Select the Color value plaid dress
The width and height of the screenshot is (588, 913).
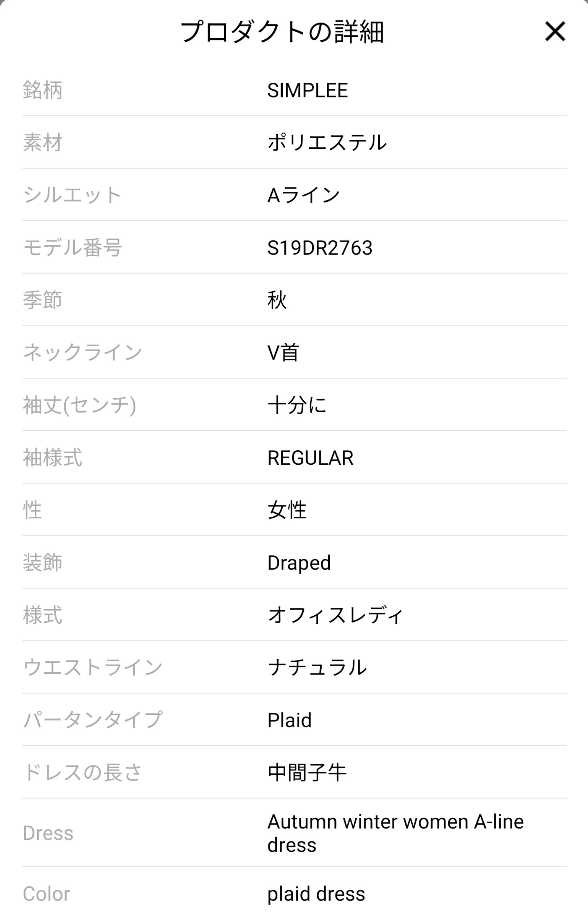[316, 894]
